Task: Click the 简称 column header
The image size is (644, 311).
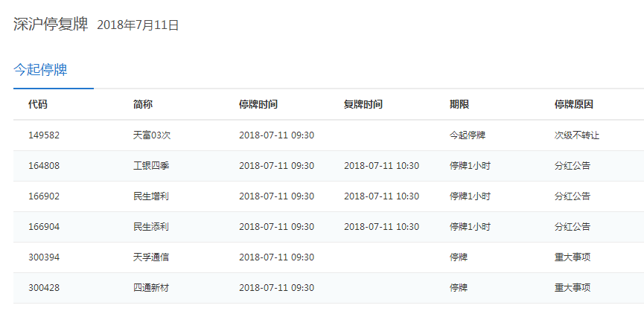Action: point(143,105)
